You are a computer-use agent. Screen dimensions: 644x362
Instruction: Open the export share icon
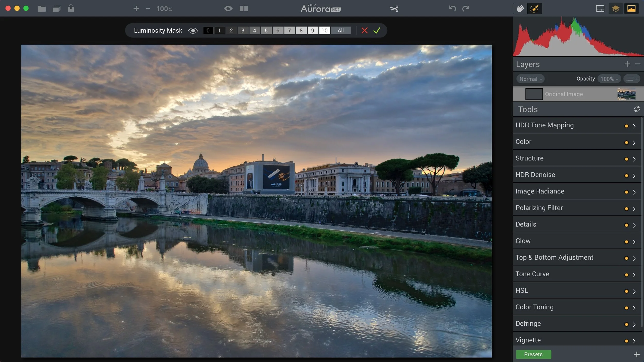[71, 8]
